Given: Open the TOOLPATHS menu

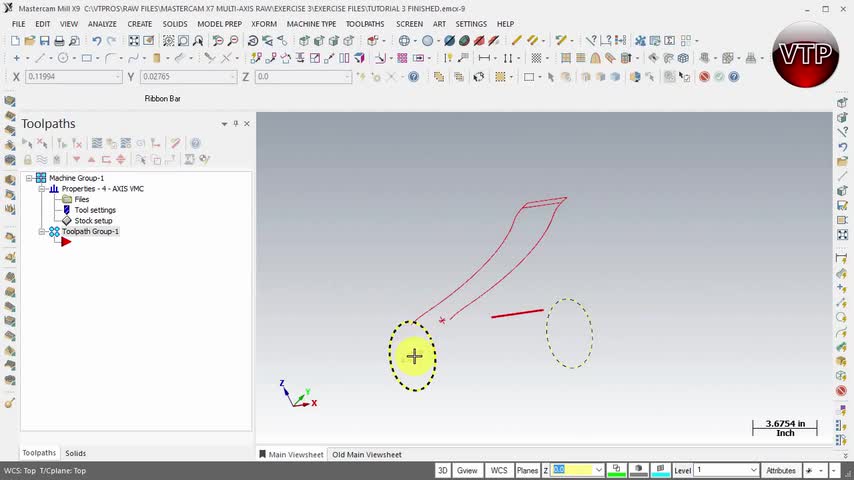Looking at the screenshot, I should 365,24.
